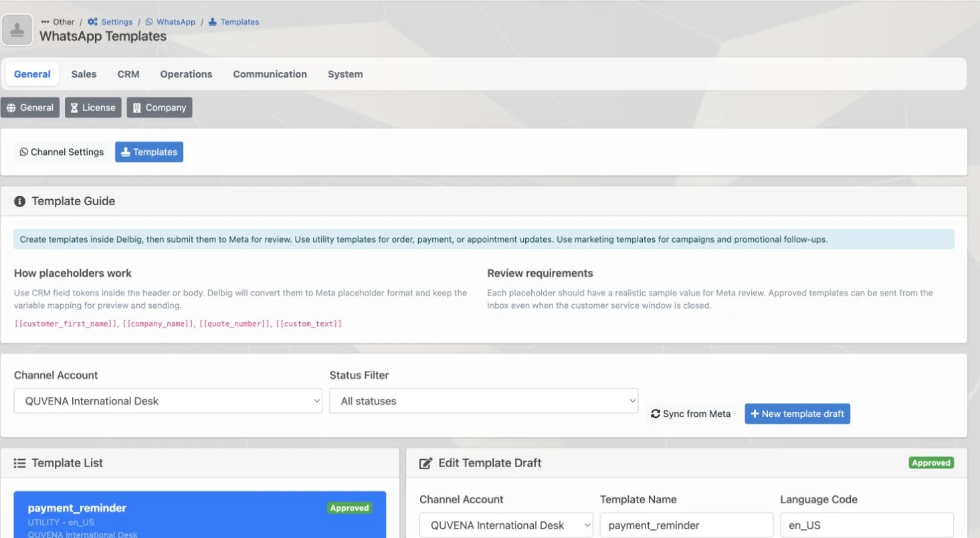Screen dimensions: 980x538
Task: Click the [[quote_number]] token text
Action: coord(235,323)
